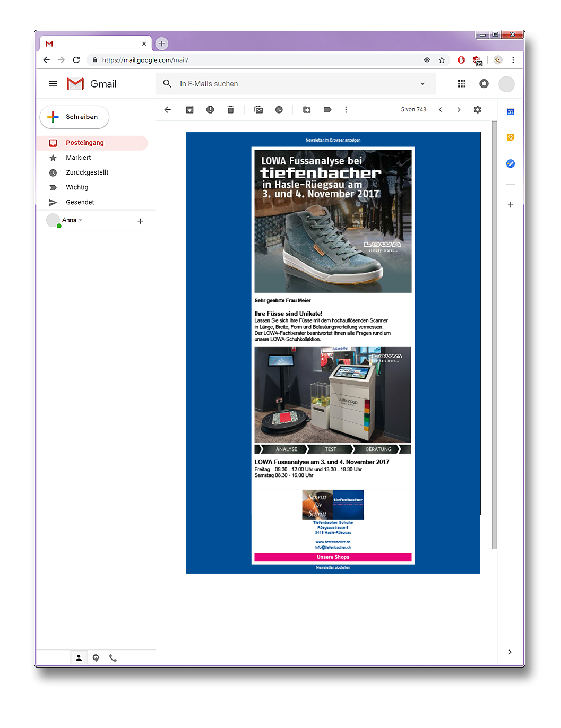561x728 pixels.
Task: Open the notifications bell
Action: click(x=484, y=84)
